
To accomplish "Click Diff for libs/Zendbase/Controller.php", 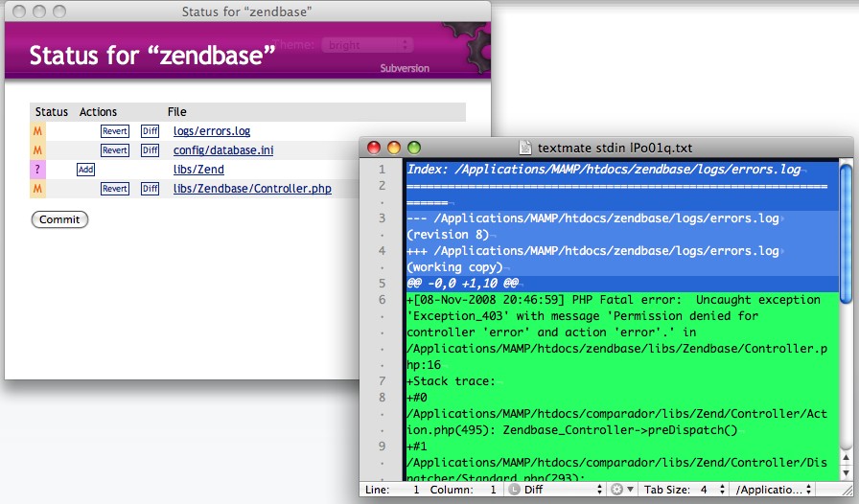I will tap(151, 189).
